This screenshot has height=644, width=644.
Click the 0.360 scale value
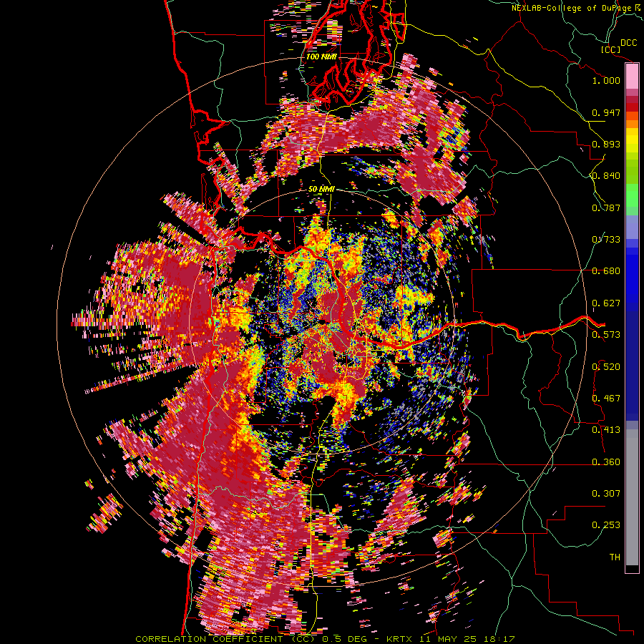click(606, 462)
